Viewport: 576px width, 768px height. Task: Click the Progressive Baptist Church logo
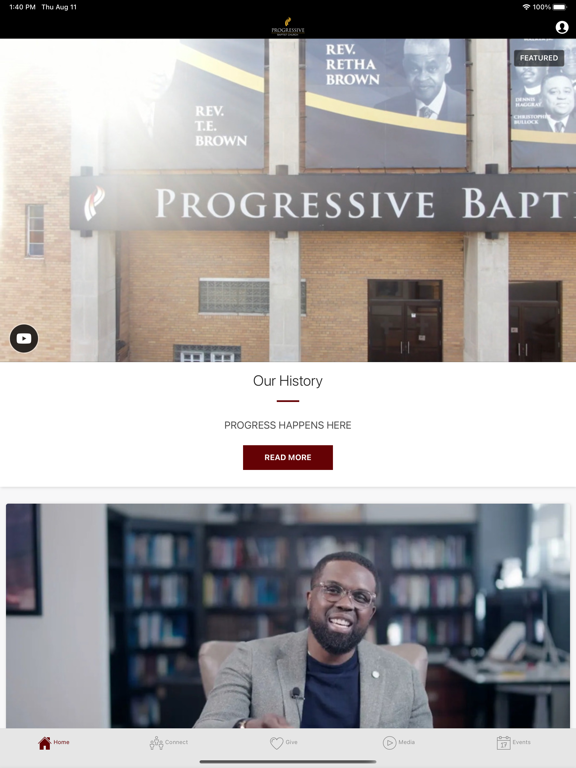pyautogui.click(x=288, y=26)
